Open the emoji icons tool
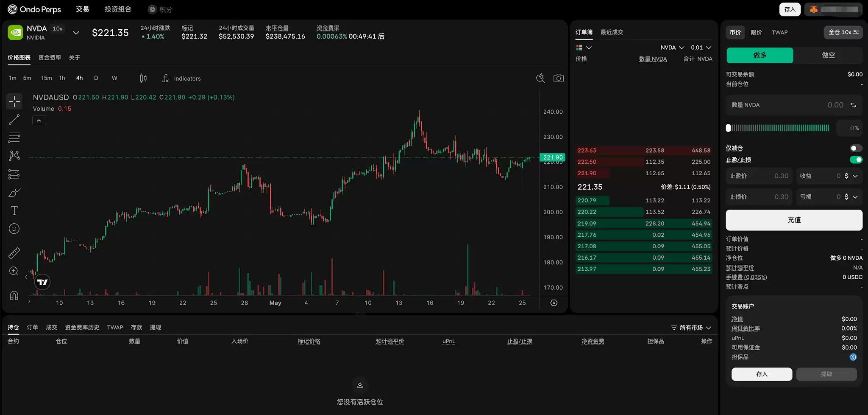The height and width of the screenshot is (415, 868). click(14, 229)
